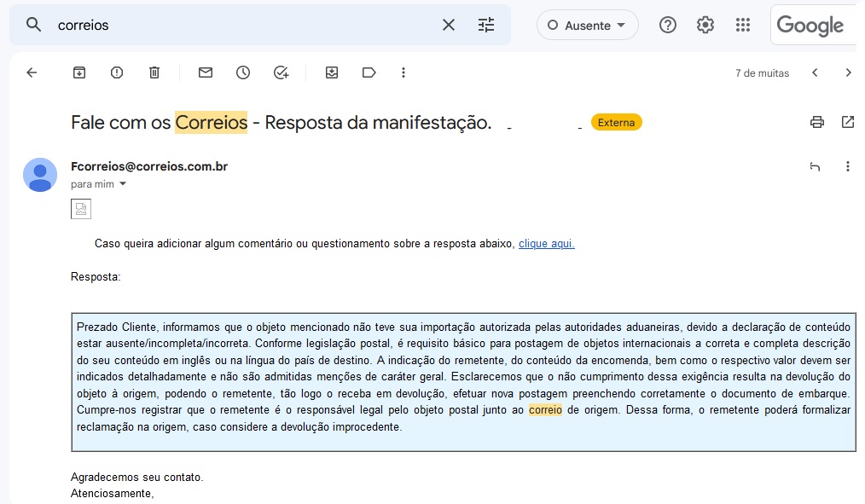Screen dimensions: 865x504
Task: Click the sender avatar picture
Action: point(40,175)
